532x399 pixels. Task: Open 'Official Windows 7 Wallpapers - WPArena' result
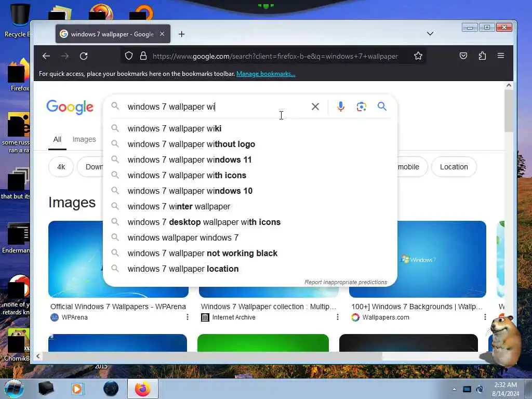click(x=118, y=307)
